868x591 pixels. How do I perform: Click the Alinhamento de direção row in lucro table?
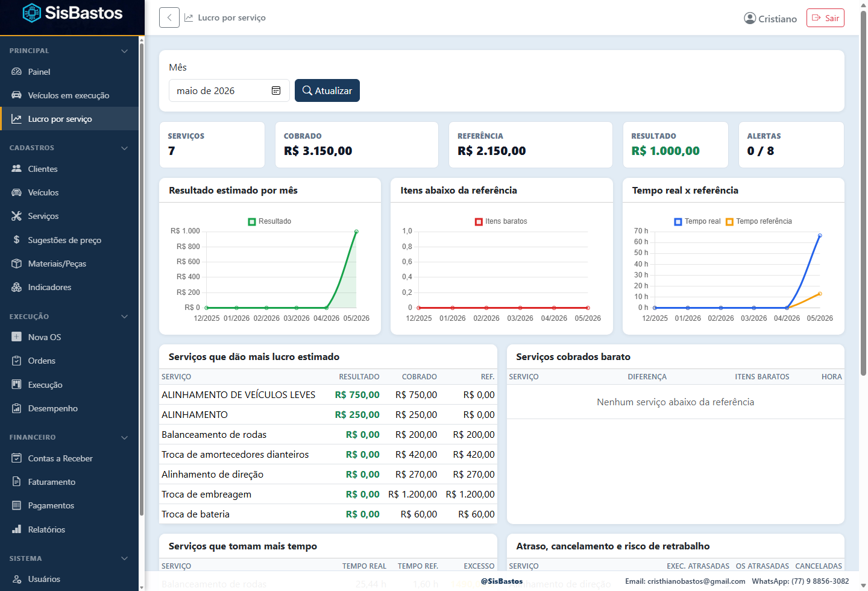point(328,474)
